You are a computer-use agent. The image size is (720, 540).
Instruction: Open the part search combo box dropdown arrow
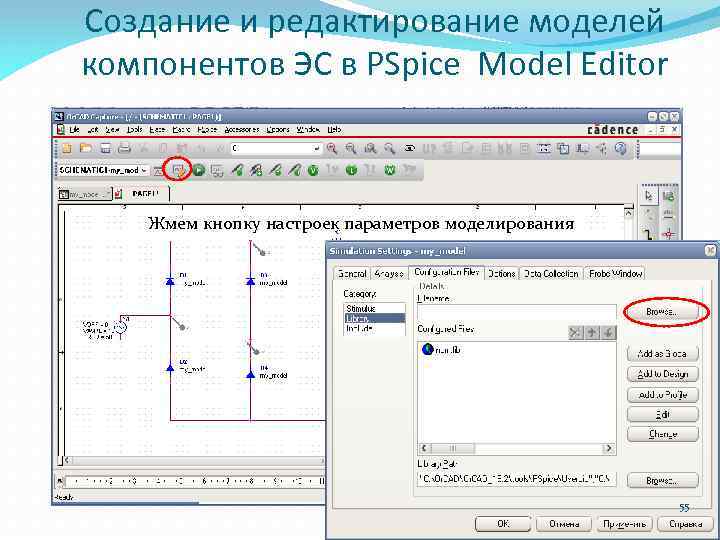click(316, 148)
